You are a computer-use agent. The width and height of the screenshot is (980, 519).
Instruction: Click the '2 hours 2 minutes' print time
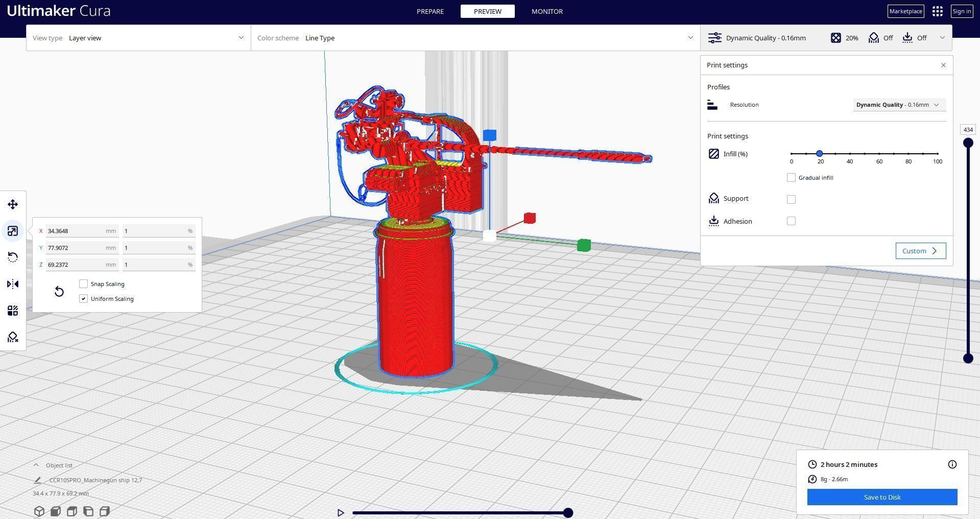(x=849, y=464)
